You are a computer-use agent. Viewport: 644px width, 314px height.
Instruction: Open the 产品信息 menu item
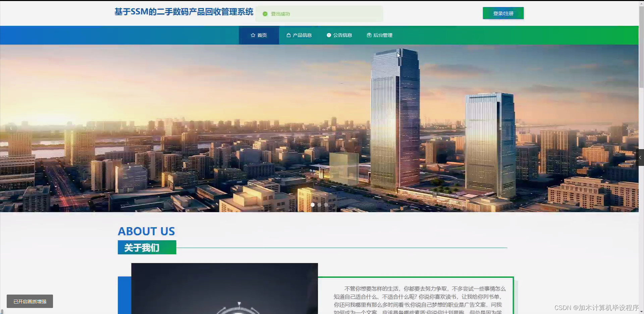coord(299,35)
